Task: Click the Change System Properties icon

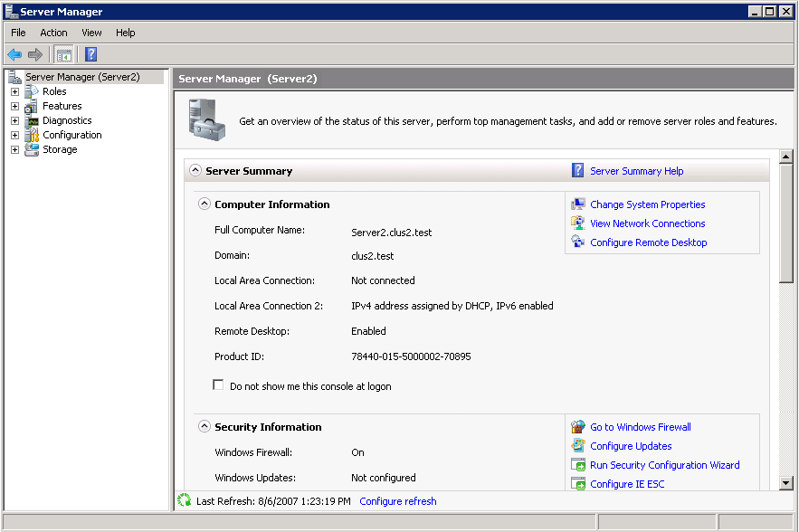Action: [x=578, y=204]
